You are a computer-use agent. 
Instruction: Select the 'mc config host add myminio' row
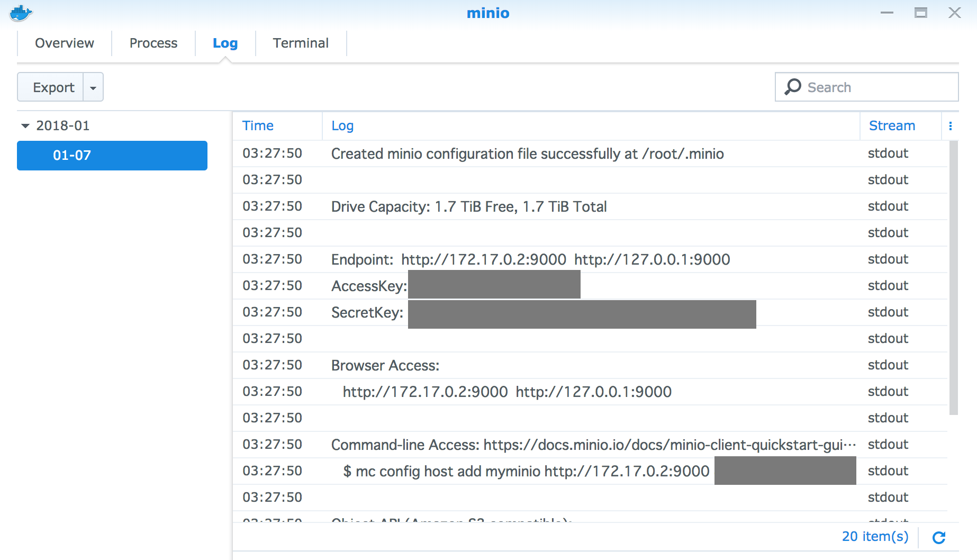click(590, 471)
